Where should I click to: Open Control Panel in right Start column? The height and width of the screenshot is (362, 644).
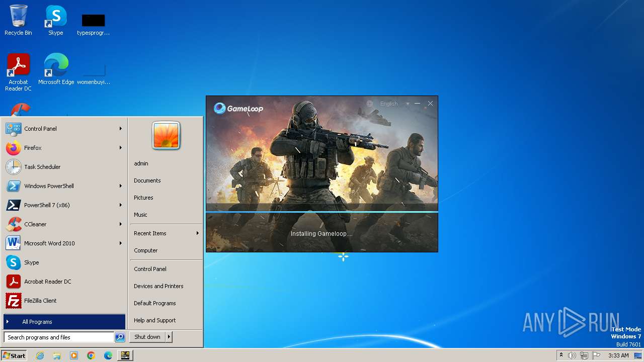coord(166,269)
